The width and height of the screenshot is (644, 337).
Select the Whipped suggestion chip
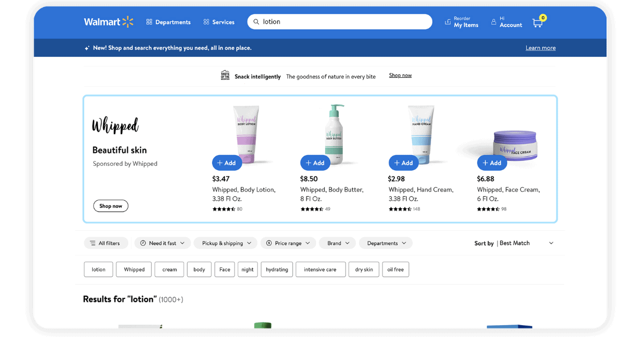[134, 269]
